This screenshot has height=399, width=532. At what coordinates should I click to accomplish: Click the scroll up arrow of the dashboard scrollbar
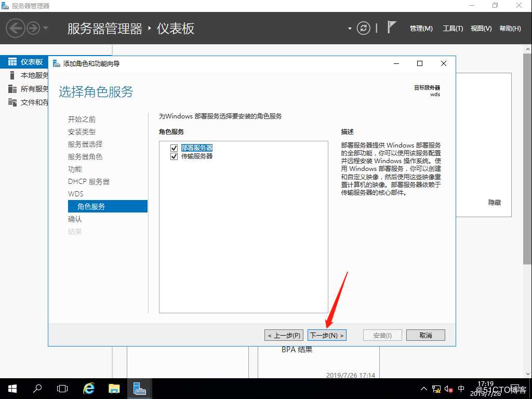(528, 49)
